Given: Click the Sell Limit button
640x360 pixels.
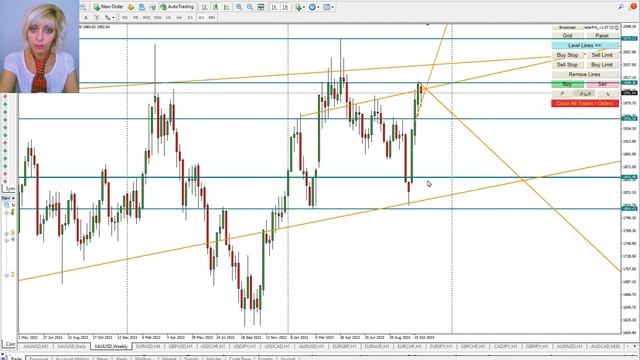Looking at the screenshot, I should pyautogui.click(x=602, y=55).
